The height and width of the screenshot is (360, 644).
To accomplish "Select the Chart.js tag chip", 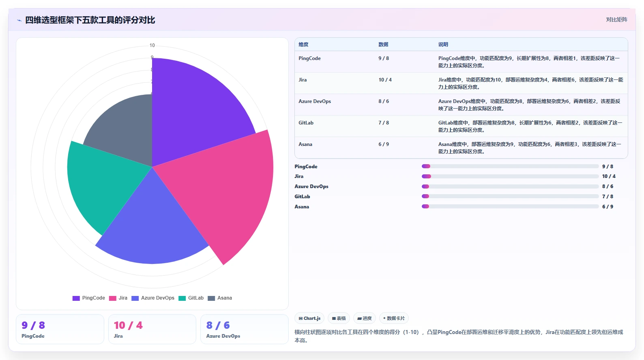I will 309,318.
